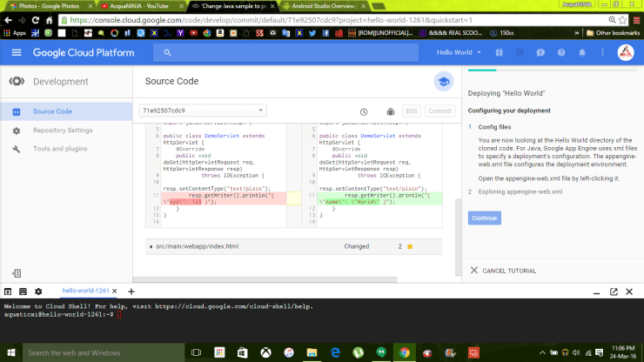Open the main hamburger navigation menu
Viewport: 644px width, 362px height.
(x=16, y=52)
